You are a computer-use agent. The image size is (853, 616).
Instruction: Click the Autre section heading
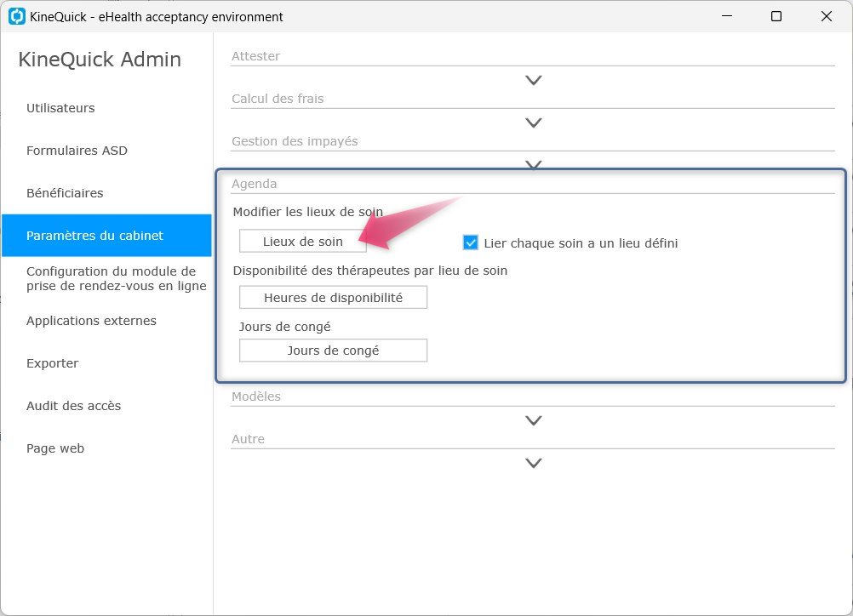(x=248, y=439)
